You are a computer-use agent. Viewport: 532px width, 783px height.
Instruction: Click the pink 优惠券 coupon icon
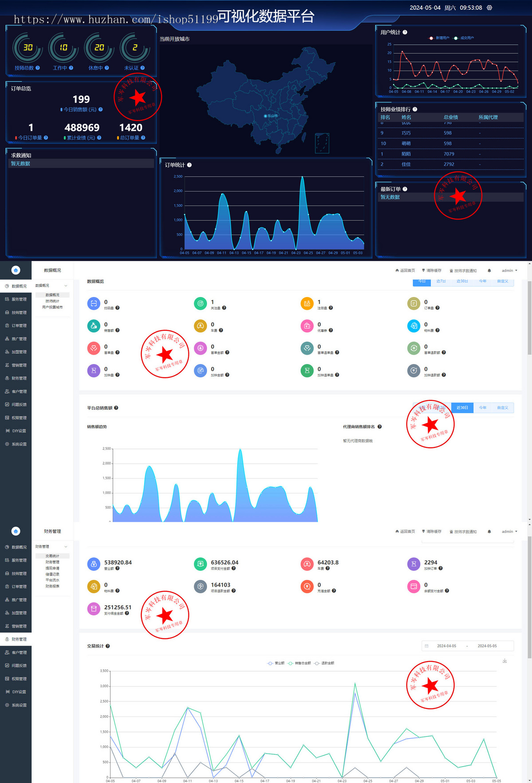pyautogui.click(x=307, y=326)
